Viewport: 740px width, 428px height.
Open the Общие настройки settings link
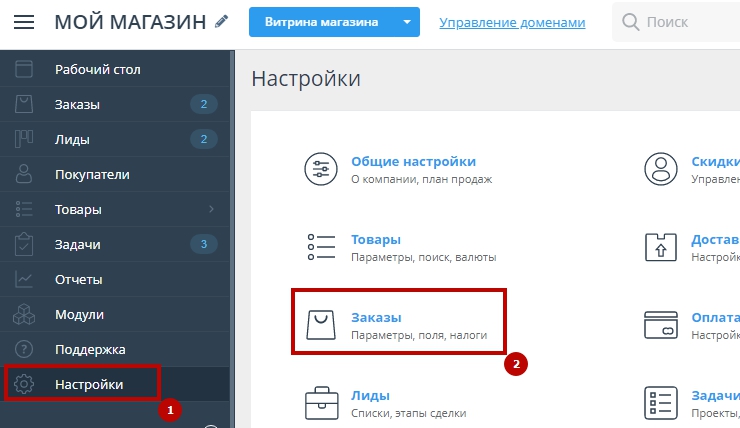coord(413,161)
